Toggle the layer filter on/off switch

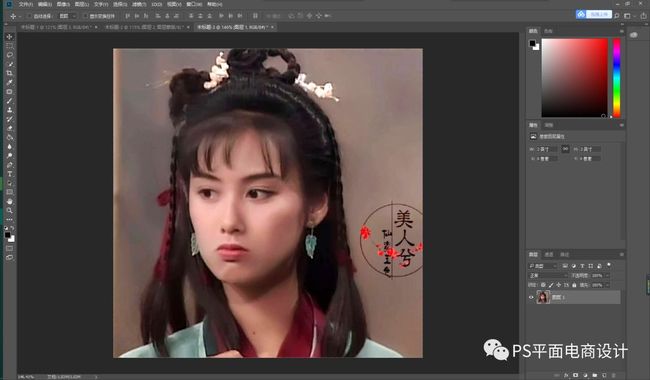click(x=609, y=265)
